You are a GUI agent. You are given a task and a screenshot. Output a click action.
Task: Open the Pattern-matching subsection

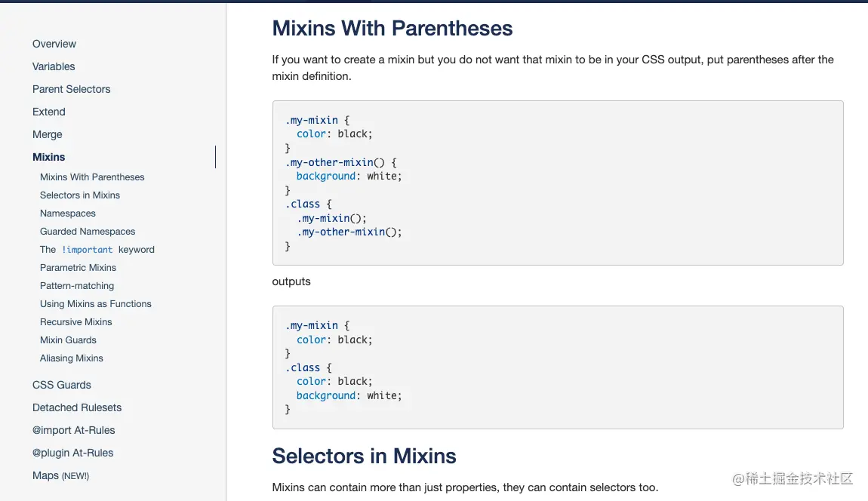pos(77,286)
